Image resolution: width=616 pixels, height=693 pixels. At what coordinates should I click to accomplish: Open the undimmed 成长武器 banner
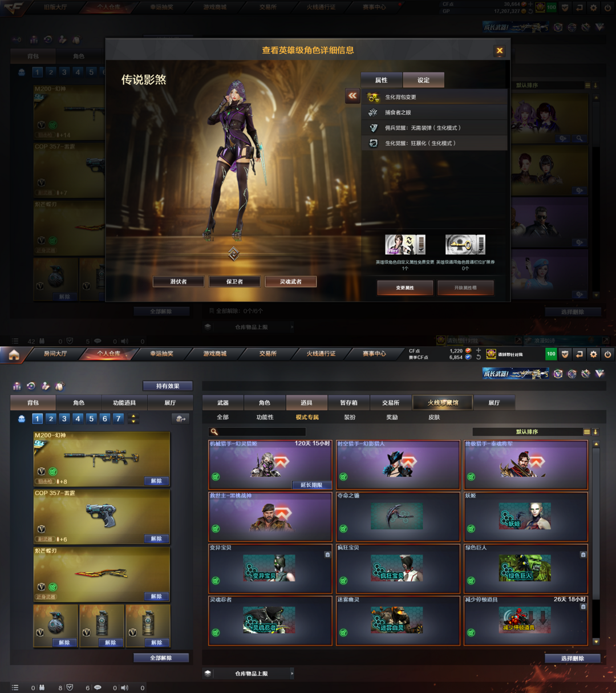click(x=516, y=374)
